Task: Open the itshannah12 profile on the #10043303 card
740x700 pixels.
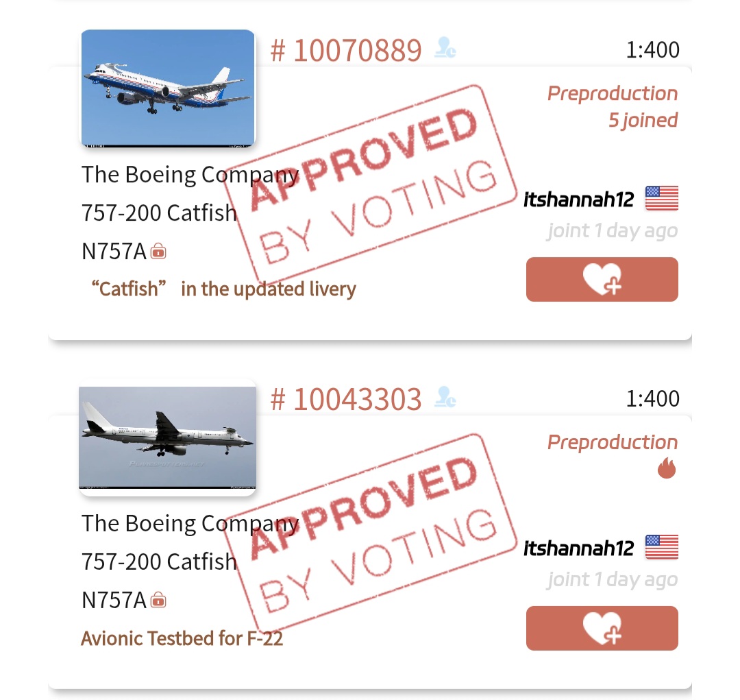Action: click(x=578, y=548)
